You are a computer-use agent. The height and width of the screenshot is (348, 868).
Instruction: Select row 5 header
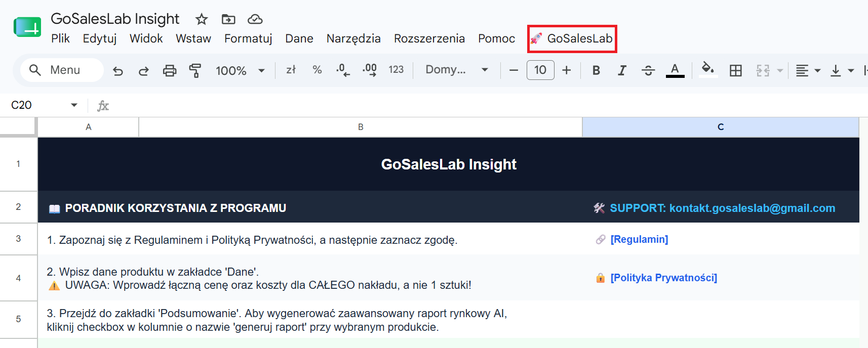pos(18,319)
